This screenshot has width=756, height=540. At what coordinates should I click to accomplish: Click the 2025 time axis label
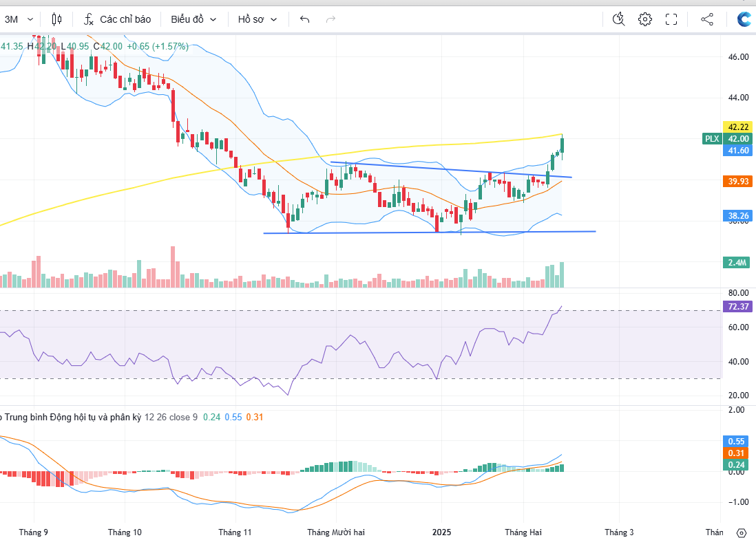(441, 532)
